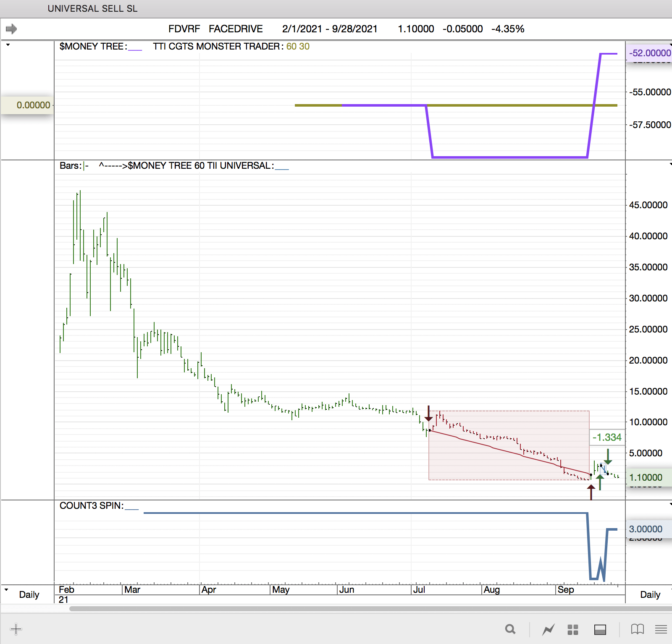
Task: Click the -1.334 profit label
Action: 607,437
